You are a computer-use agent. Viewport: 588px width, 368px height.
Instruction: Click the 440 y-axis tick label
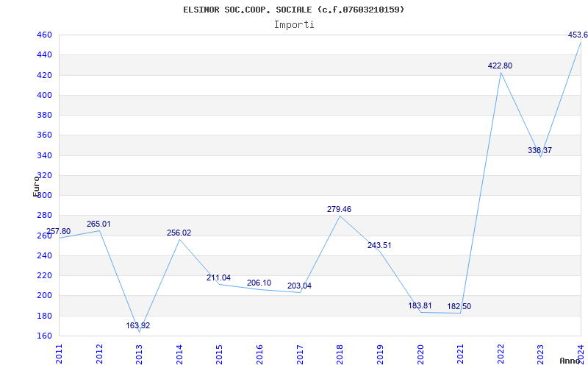click(x=44, y=55)
